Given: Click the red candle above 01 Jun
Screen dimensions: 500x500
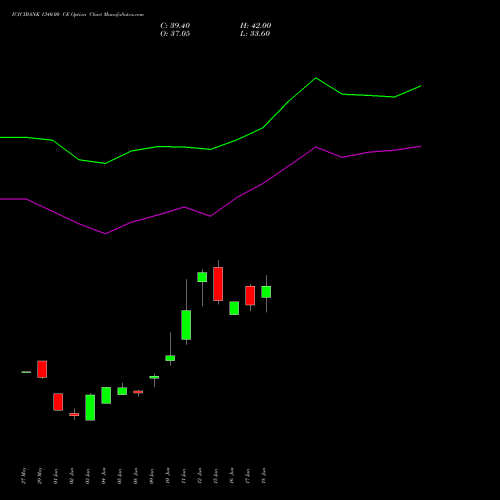Looking at the screenshot, I should tap(58, 402).
